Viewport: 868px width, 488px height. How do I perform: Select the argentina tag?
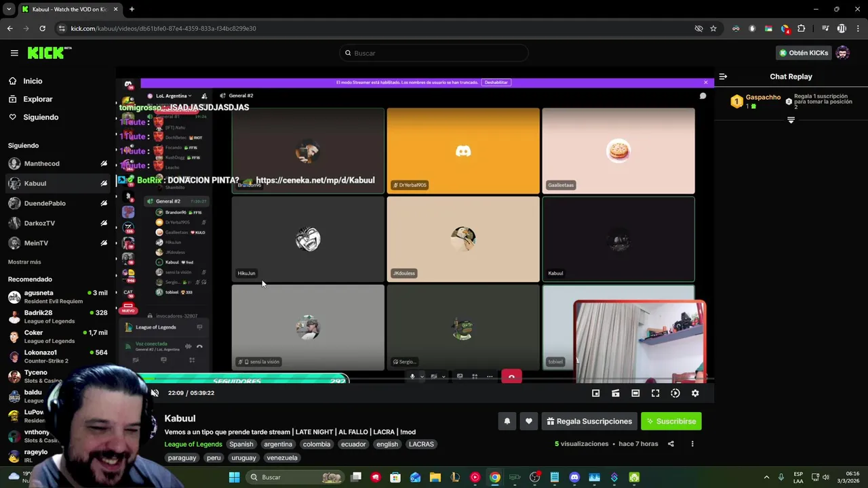coord(278,444)
